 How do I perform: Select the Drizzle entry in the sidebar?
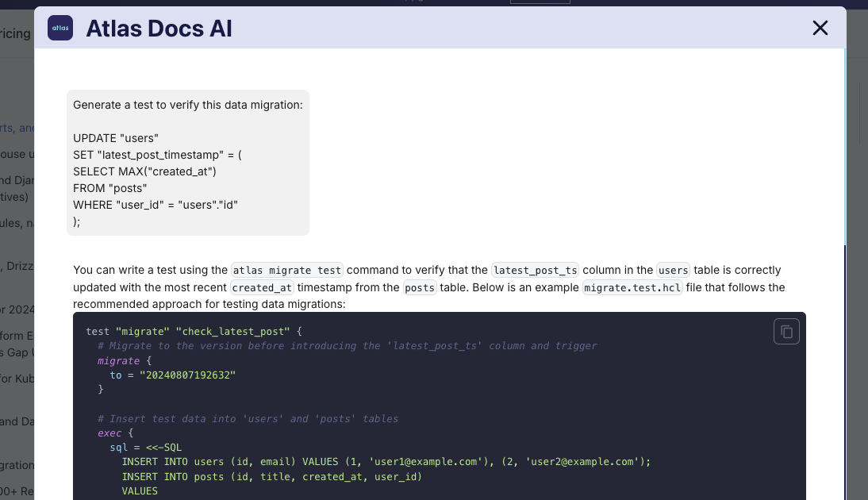21,266
